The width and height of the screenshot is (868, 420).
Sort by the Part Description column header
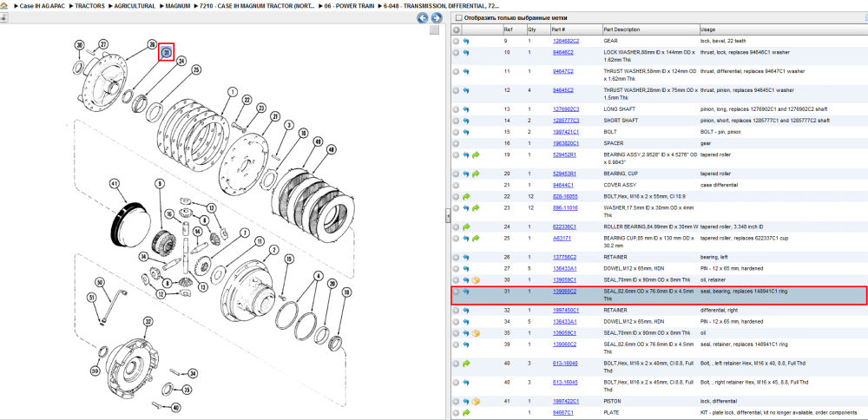[x=621, y=30]
